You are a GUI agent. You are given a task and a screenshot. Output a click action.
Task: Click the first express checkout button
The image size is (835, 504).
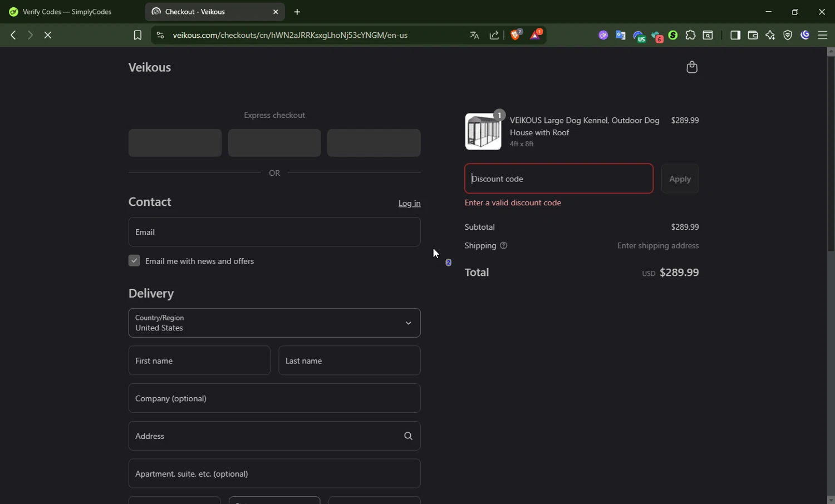point(175,143)
